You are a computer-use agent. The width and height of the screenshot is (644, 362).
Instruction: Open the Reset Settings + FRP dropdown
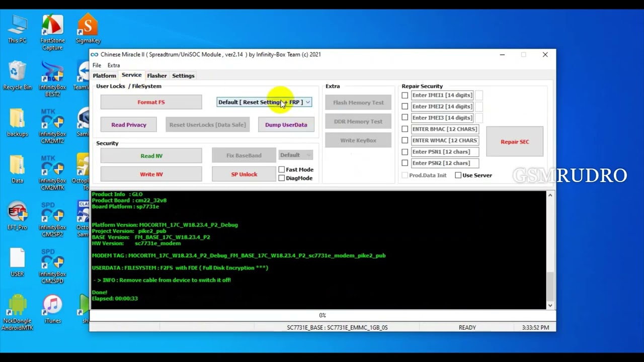pyautogui.click(x=264, y=102)
